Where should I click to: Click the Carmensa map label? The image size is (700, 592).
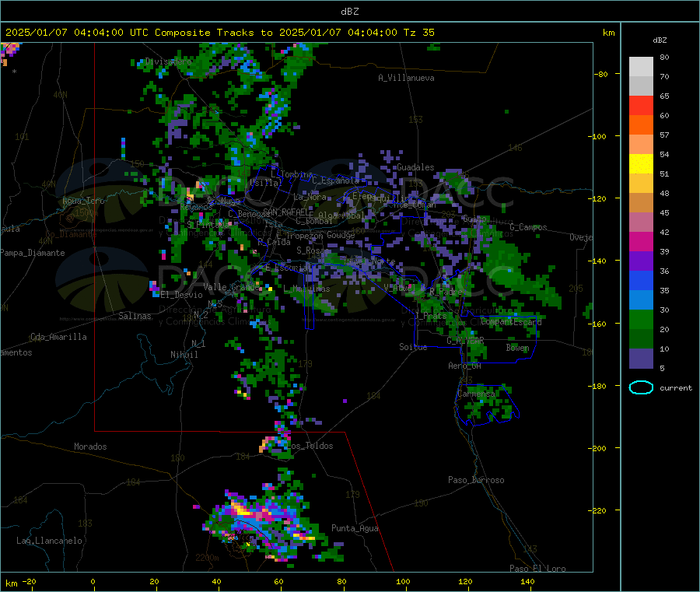click(x=476, y=394)
